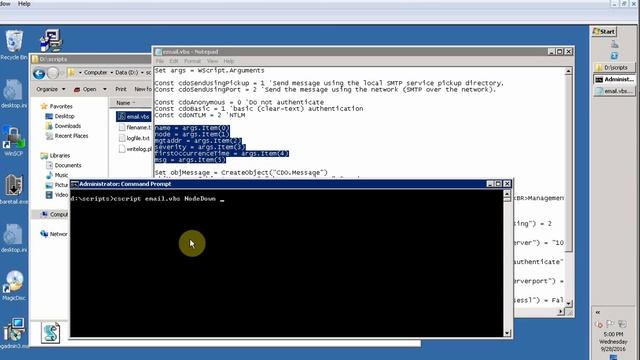Click the Notepad title bar icon
640x360 pixels.
(x=158, y=52)
